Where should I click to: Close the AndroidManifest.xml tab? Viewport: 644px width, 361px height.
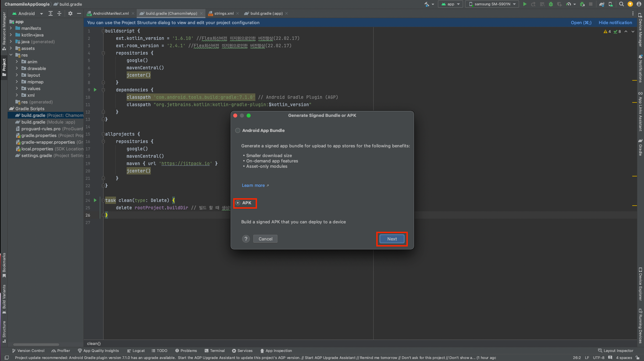coord(133,13)
